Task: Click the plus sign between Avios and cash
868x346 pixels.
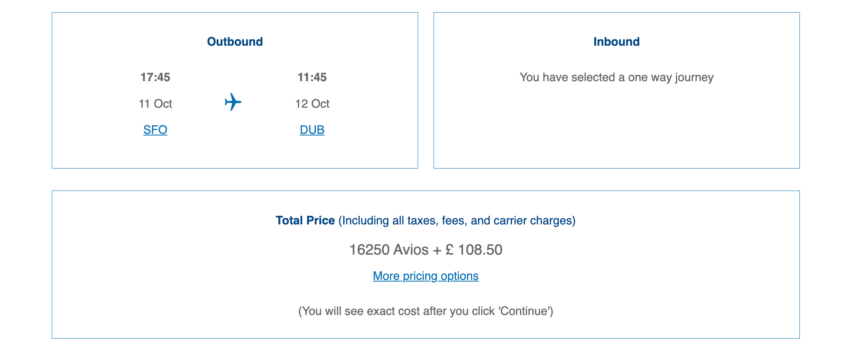Action: pyautogui.click(x=437, y=250)
